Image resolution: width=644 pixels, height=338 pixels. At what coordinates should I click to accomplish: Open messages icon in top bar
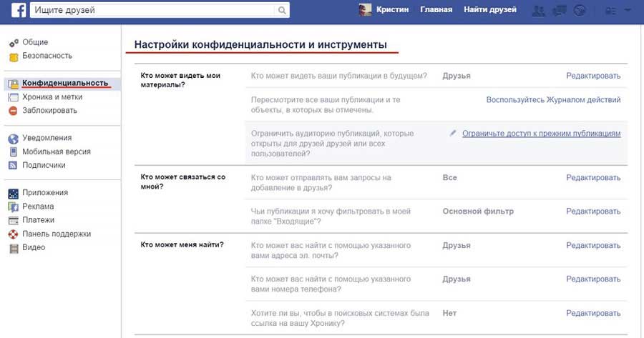pyautogui.click(x=560, y=11)
